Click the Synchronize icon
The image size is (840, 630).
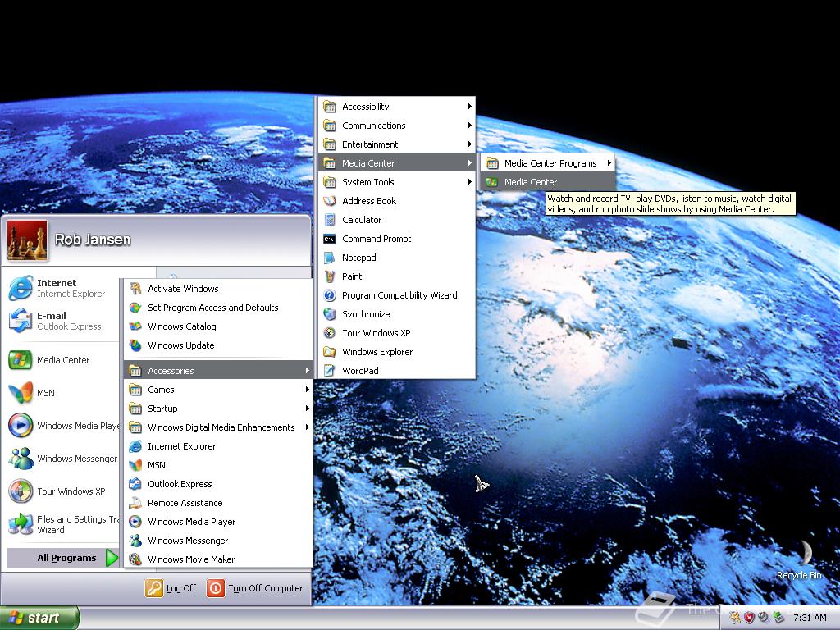coord(330,314)
